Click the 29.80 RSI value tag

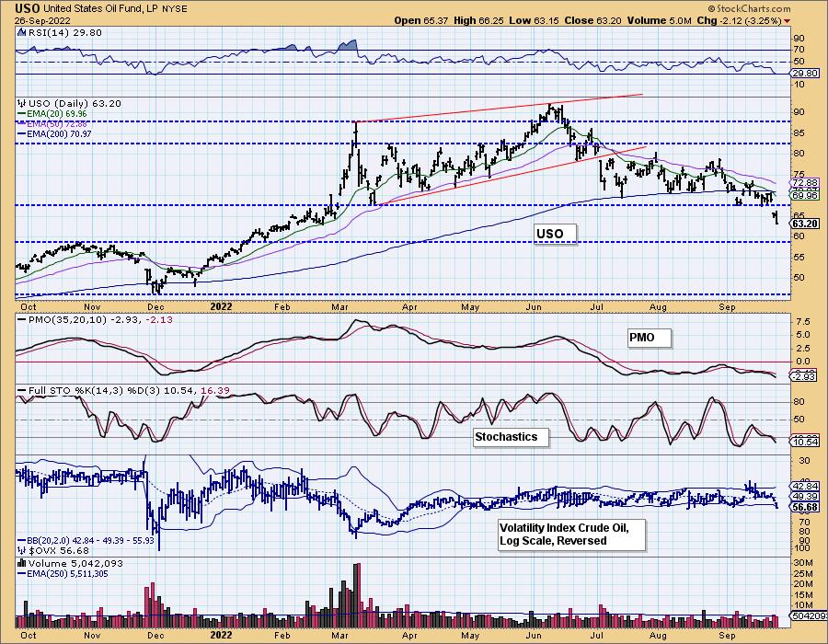pos(806,74)
